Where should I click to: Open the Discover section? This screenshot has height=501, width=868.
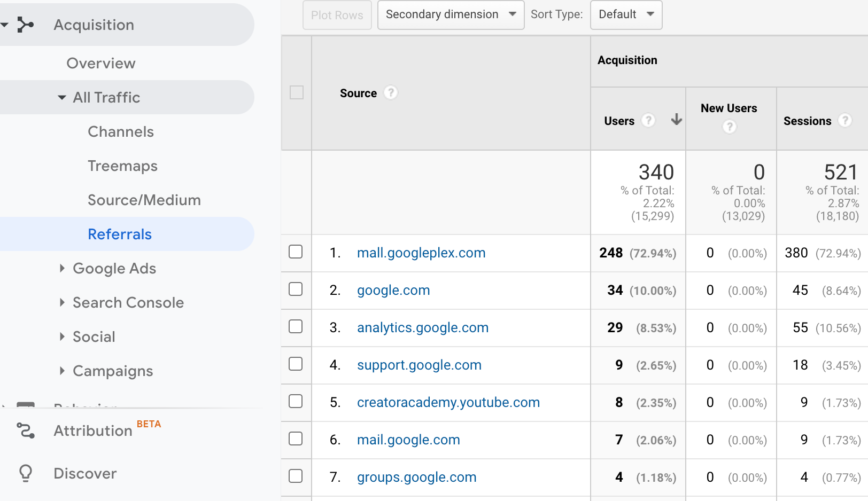(x=85, y=473)
